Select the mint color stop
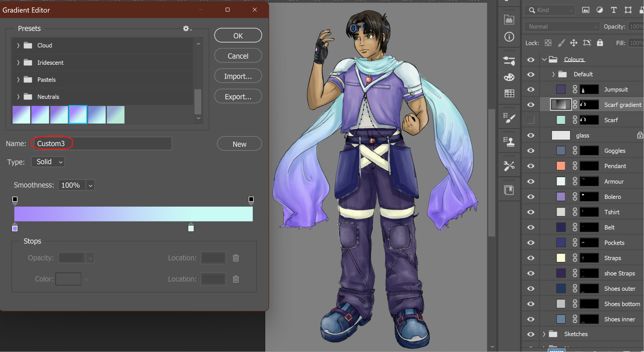This screenshot has height=352, width=644. pos(191,227)
